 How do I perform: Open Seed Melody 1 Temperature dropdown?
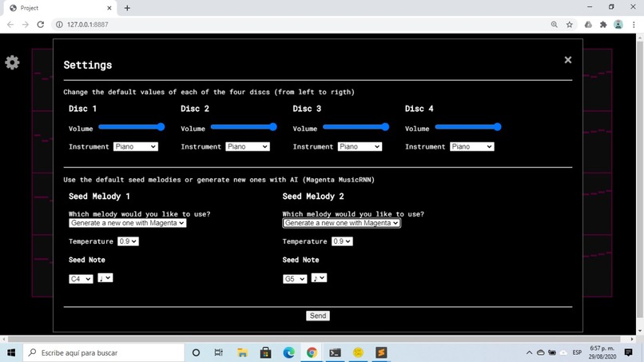coord(128,241)
